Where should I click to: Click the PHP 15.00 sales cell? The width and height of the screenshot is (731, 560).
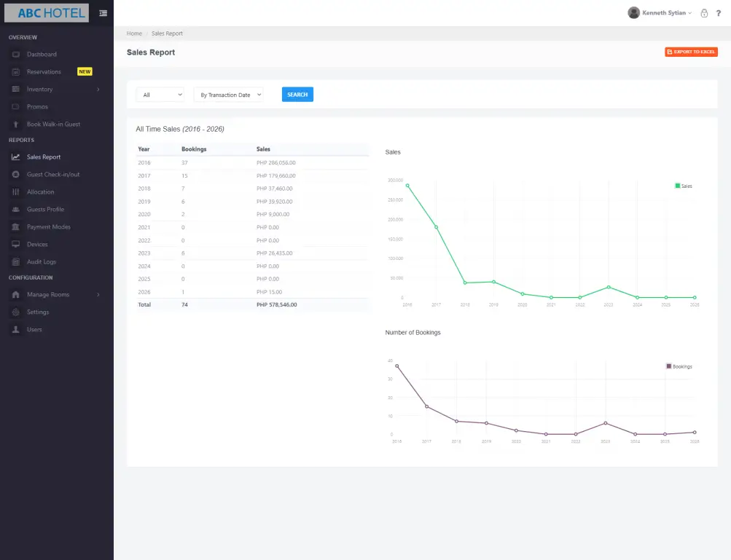(269, 292)
